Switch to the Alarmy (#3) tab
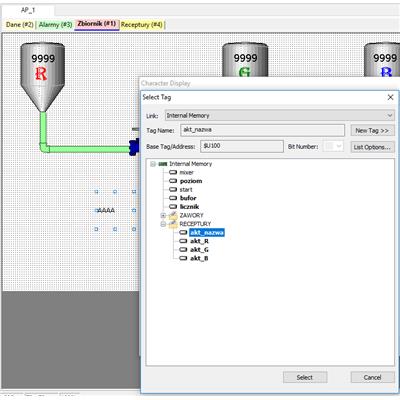The width and height of the screenshot is (400, 400). click(55, 25)
